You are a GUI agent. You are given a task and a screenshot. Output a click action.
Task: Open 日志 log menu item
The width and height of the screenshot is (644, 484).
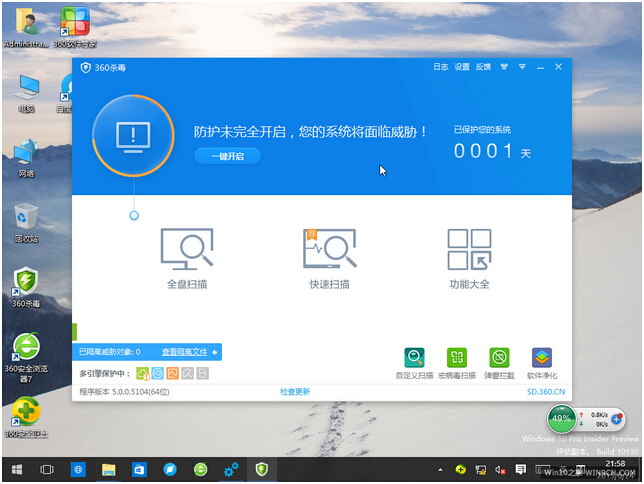[440, 67]
